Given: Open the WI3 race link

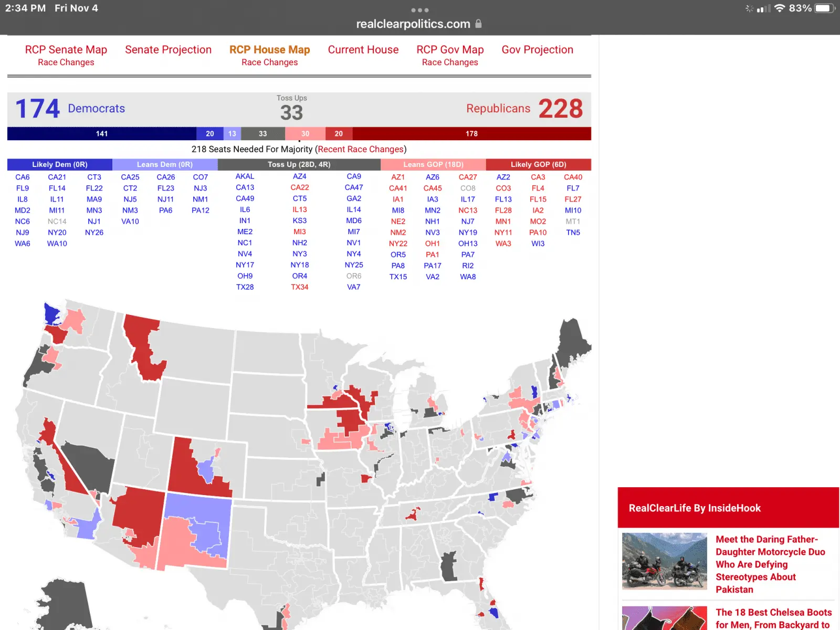Looking at the screenshot, I should pyautogui.click(x=538, y=244).
